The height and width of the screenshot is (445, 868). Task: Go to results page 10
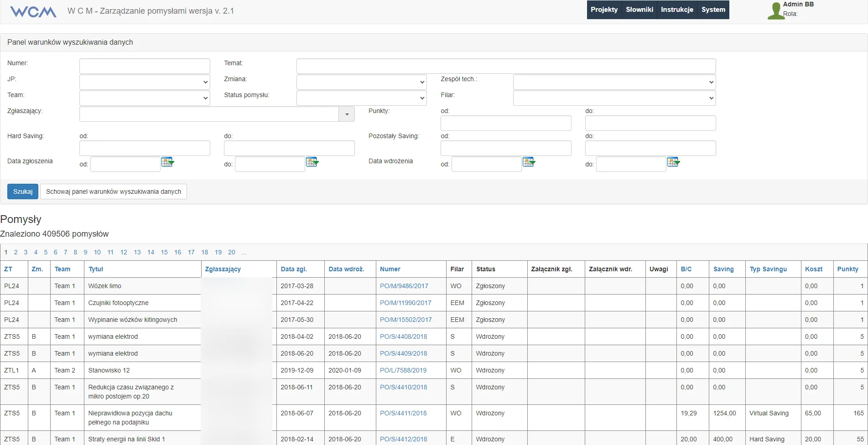pyautogui.click(x=97, y=252)
